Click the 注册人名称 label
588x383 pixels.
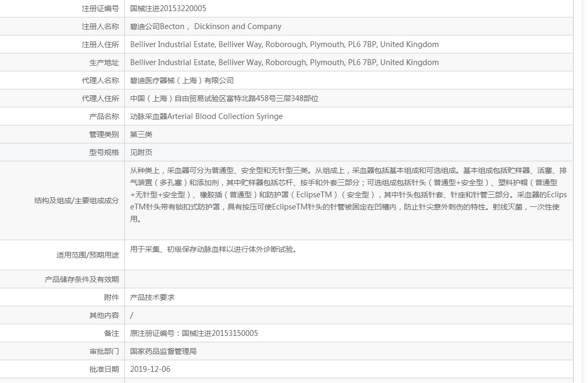click(100, 26)
